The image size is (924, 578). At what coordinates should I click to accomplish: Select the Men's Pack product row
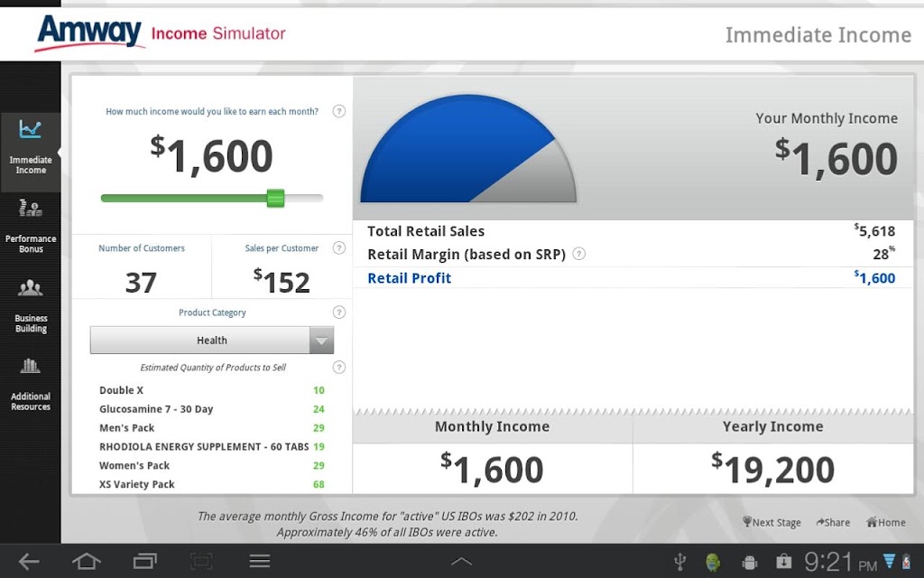tap(211, 427)
